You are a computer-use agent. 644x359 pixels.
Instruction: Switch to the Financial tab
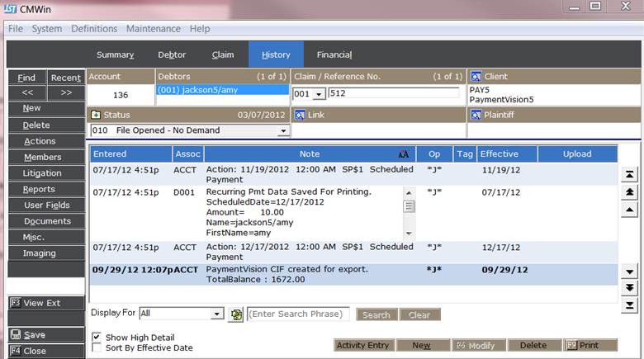[334, 55]
